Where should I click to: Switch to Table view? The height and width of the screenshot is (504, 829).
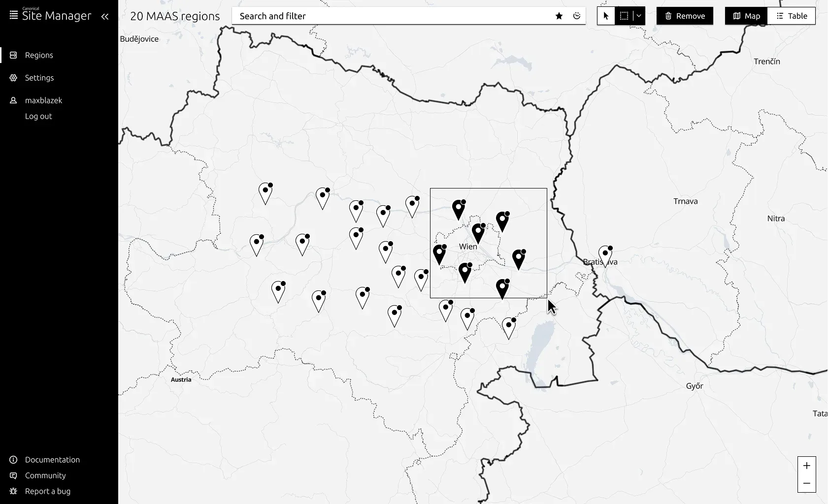791,15
